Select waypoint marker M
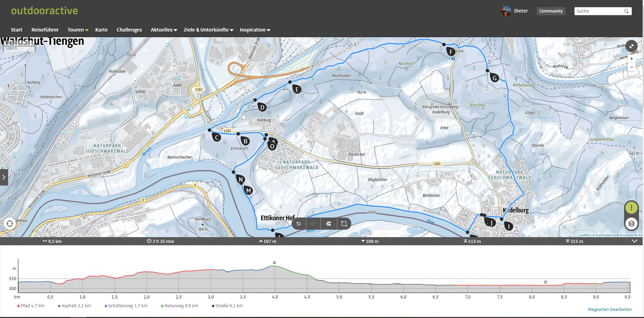644x318 pixels. (248, 190)
